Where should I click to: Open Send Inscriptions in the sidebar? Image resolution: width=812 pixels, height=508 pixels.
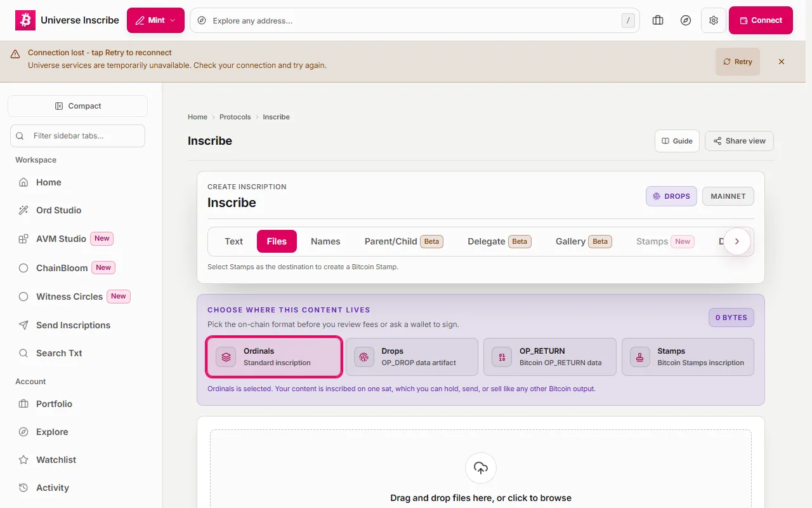click(x=81, y=325)
